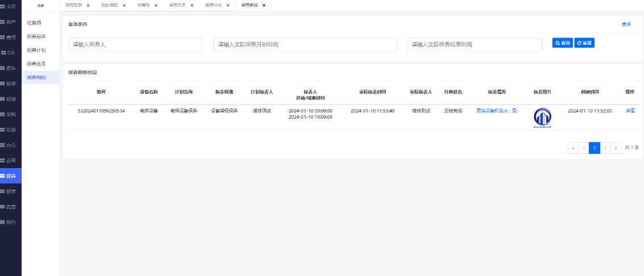Expand more filters via 更多
Viewport: 644px width, 276px height.
626,24
